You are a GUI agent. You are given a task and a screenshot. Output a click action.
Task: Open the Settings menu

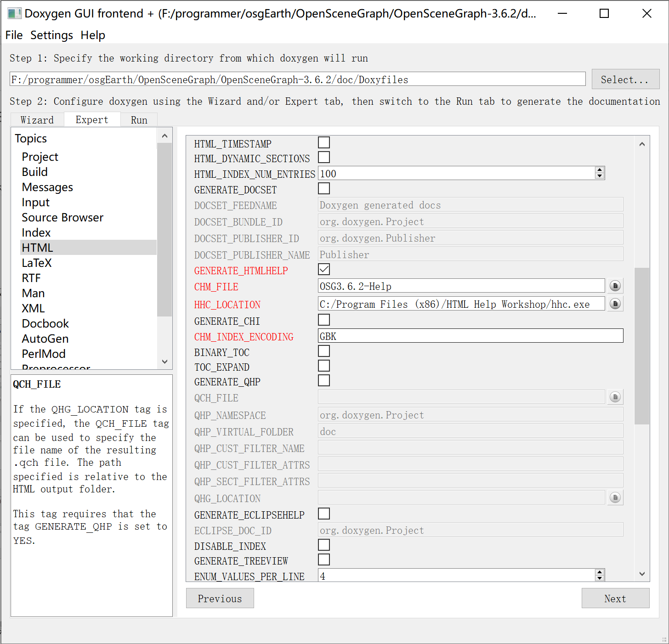click(x=51, y=35)
